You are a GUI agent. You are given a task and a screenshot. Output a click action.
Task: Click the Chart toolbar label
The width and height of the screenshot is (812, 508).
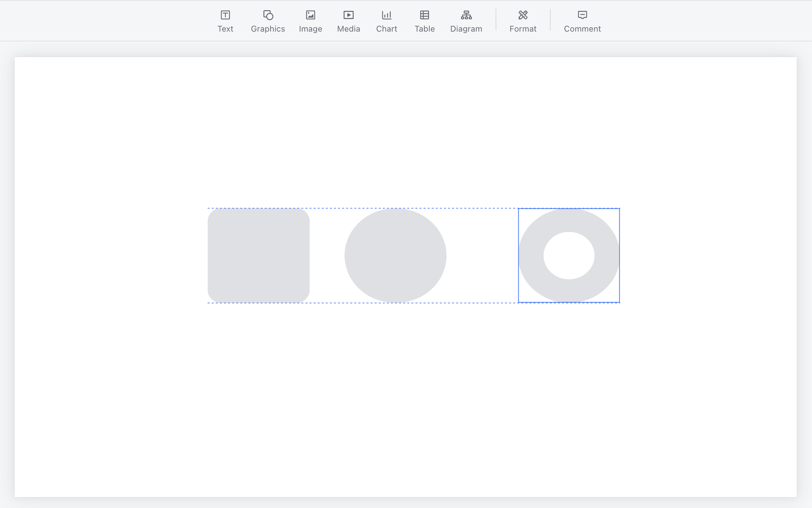387,29
